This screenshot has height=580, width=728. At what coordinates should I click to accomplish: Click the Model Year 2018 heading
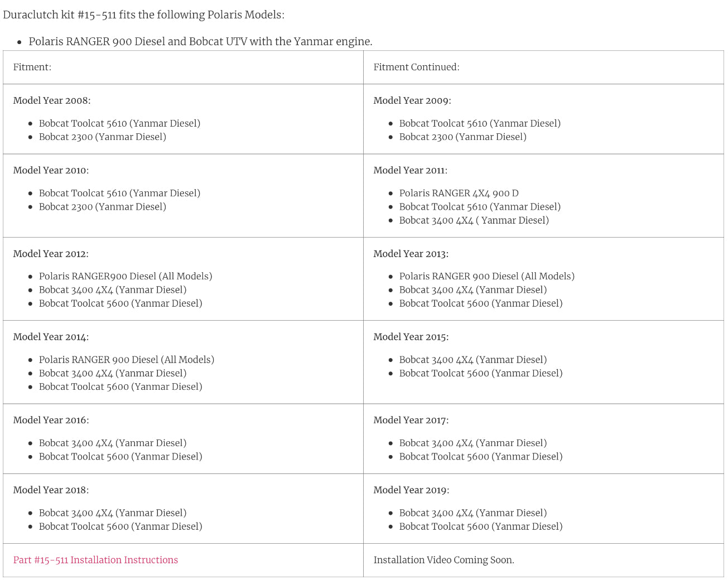[x=51, y=490]
